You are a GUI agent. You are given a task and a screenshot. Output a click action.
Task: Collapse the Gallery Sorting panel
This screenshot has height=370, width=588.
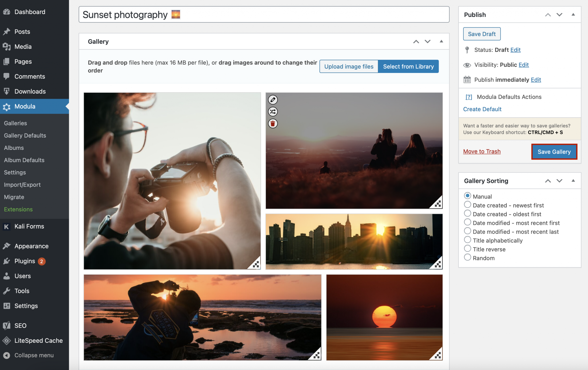[573, 181]
